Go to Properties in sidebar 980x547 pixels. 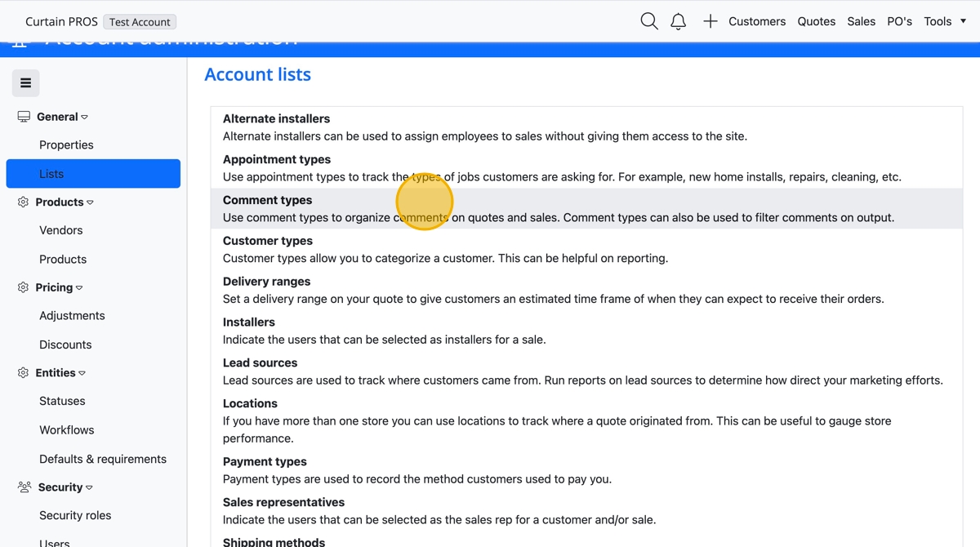pyautogui.click(x=66, y=145)
